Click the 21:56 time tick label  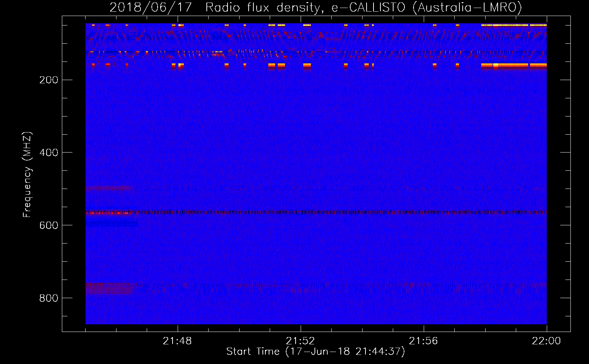[x=423, y=341]
